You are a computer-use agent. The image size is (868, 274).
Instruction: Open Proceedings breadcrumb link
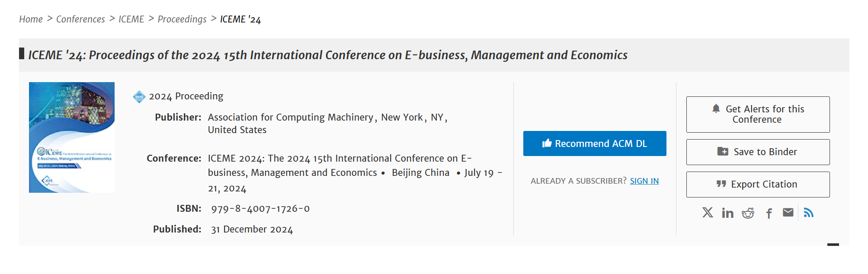pyautogui.click(x=182, y=19)
